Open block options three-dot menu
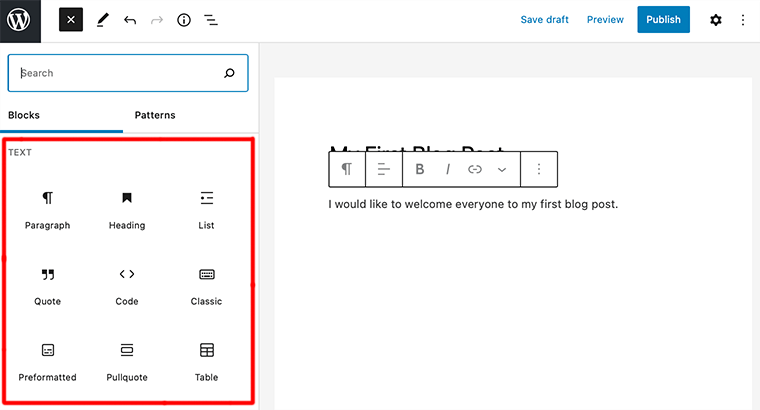Screen dimensions: 760x410 pyautogui.click(x=539, y=170)
